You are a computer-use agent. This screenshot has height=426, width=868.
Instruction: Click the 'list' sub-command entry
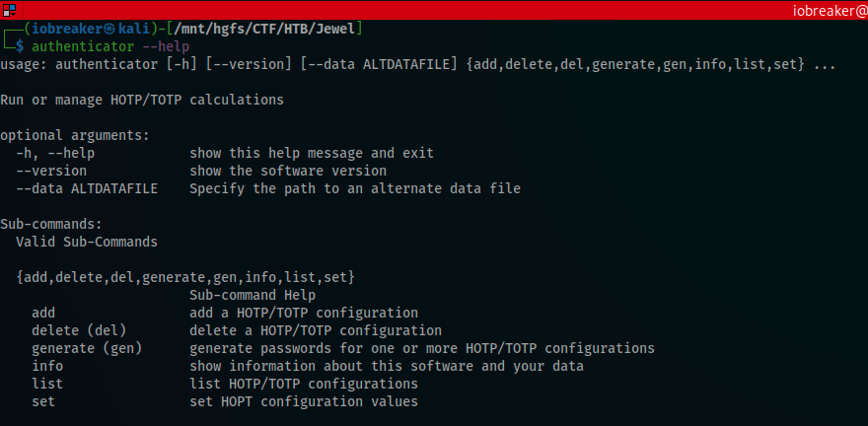[x=47, y=384]
